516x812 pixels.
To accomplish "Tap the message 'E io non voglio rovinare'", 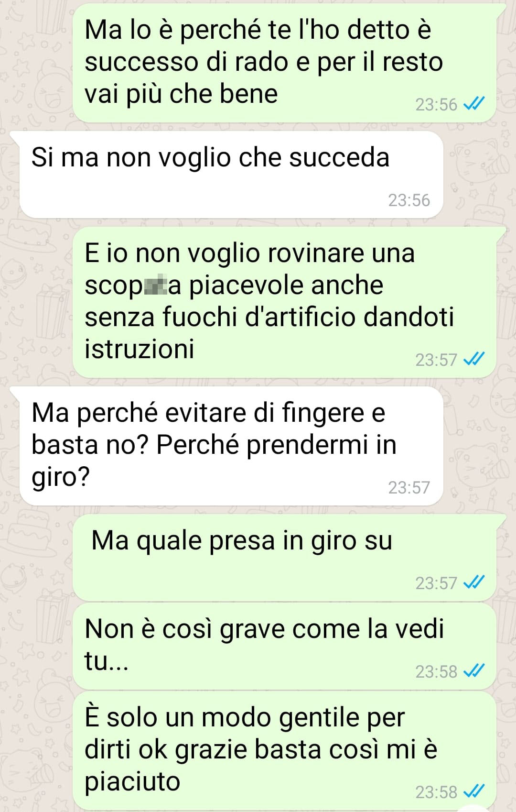I will (x=284, y=302).
